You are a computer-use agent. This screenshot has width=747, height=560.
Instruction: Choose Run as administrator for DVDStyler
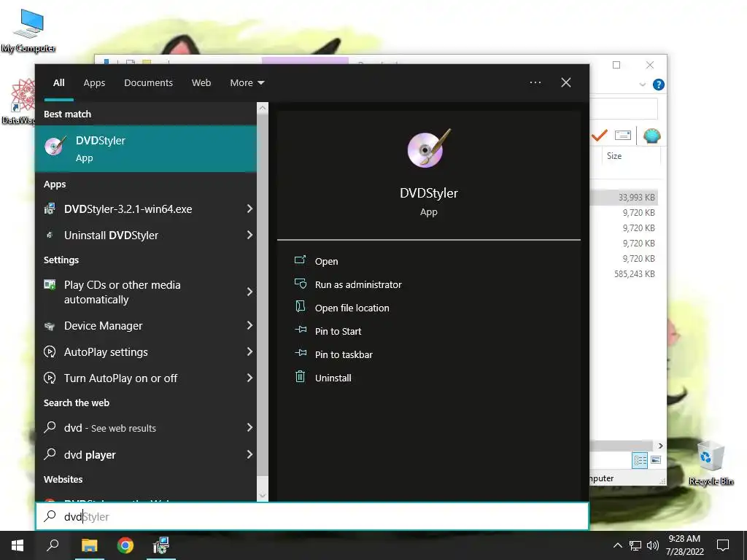click(358, 285)
